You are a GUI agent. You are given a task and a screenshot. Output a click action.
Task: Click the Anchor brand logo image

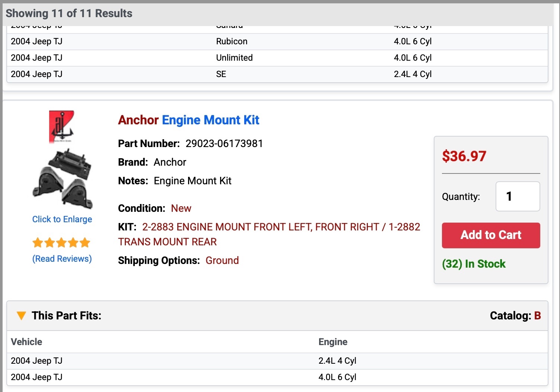pos(61,127)
